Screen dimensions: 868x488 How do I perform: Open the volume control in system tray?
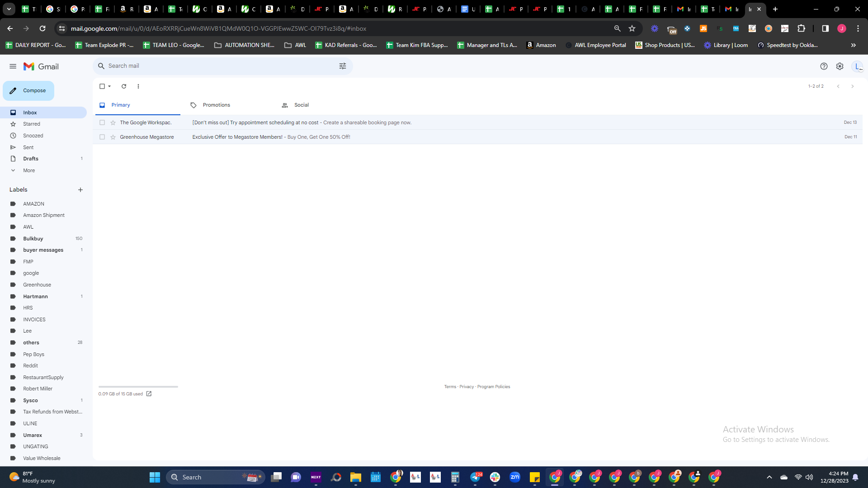pos(809,477)
